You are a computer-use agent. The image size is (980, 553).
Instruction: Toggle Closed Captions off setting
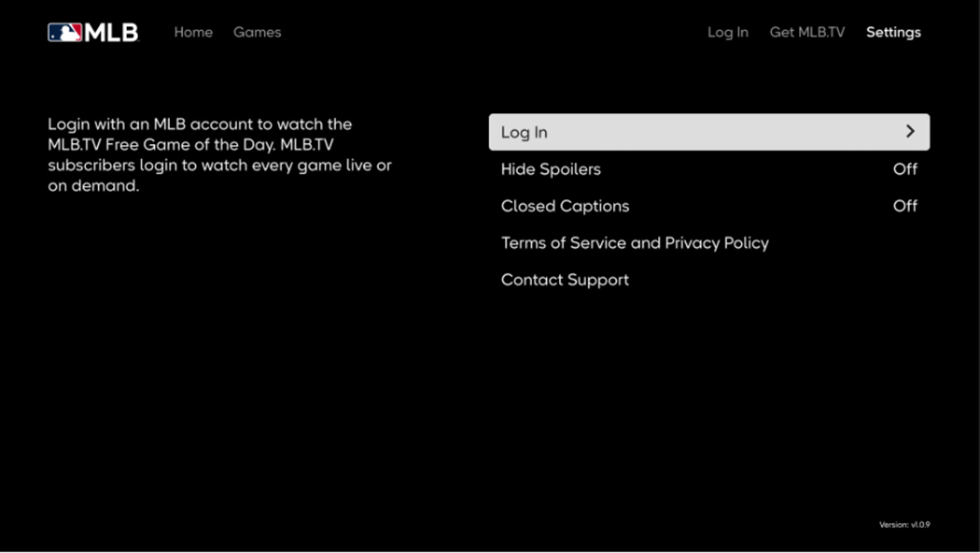pyautogui.click(x=709, y=206)
